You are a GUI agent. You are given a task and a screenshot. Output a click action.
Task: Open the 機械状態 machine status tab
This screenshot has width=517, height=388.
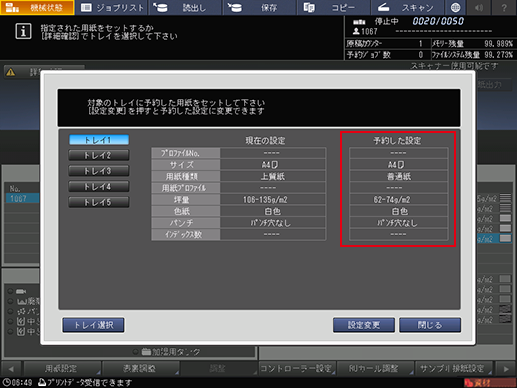pyautogui.click(x=37, y=7)
